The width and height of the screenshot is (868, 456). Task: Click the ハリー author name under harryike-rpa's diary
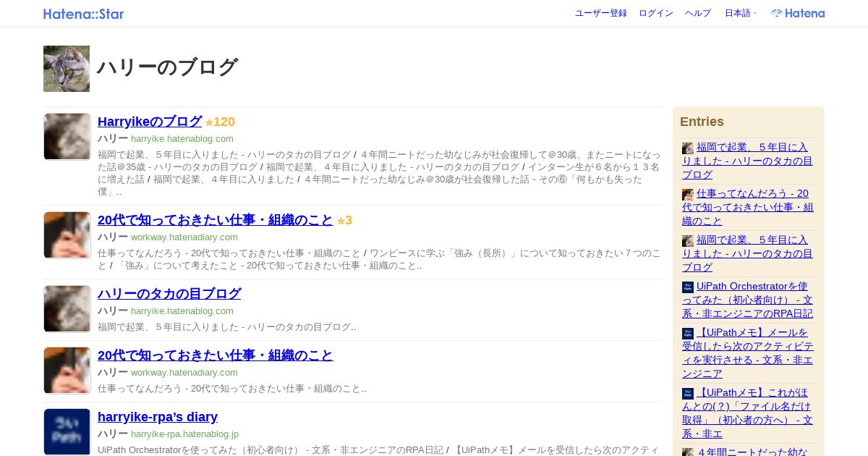pos(113,434)
